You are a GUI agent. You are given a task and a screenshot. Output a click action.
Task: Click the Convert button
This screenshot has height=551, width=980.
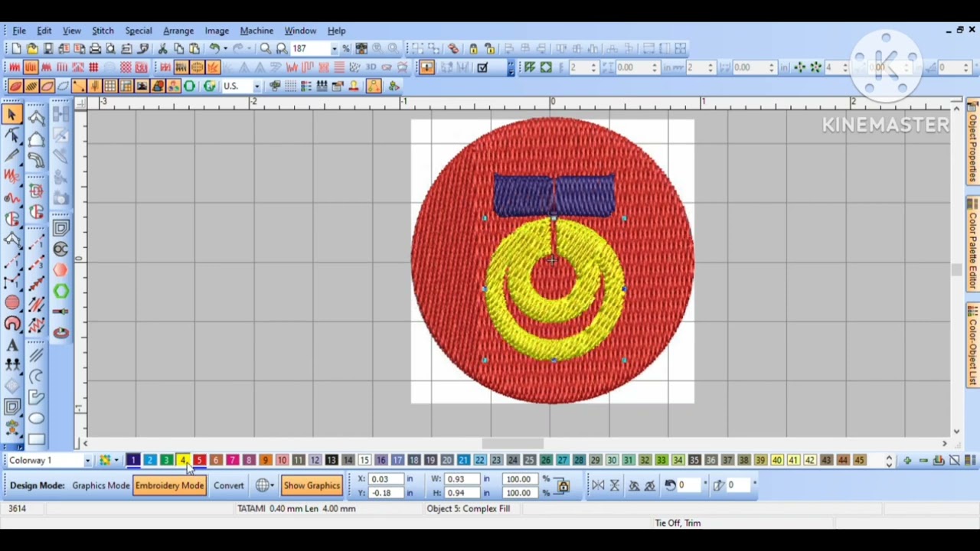229,485
